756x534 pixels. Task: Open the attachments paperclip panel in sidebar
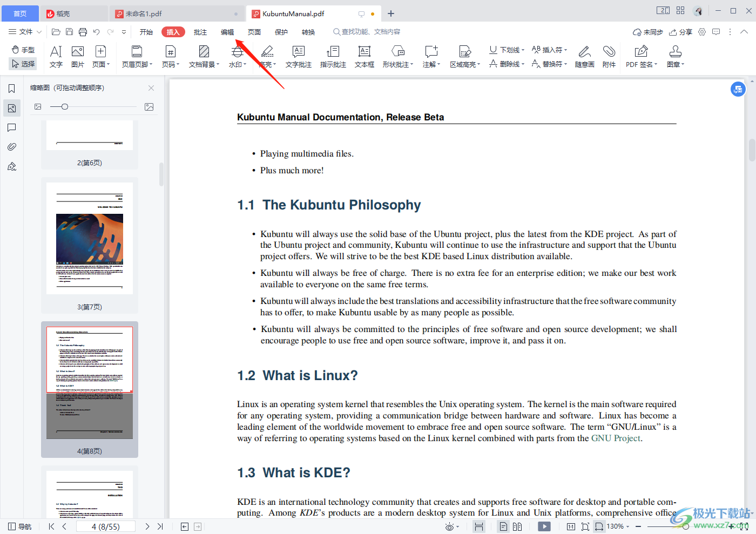click(12, 147)
